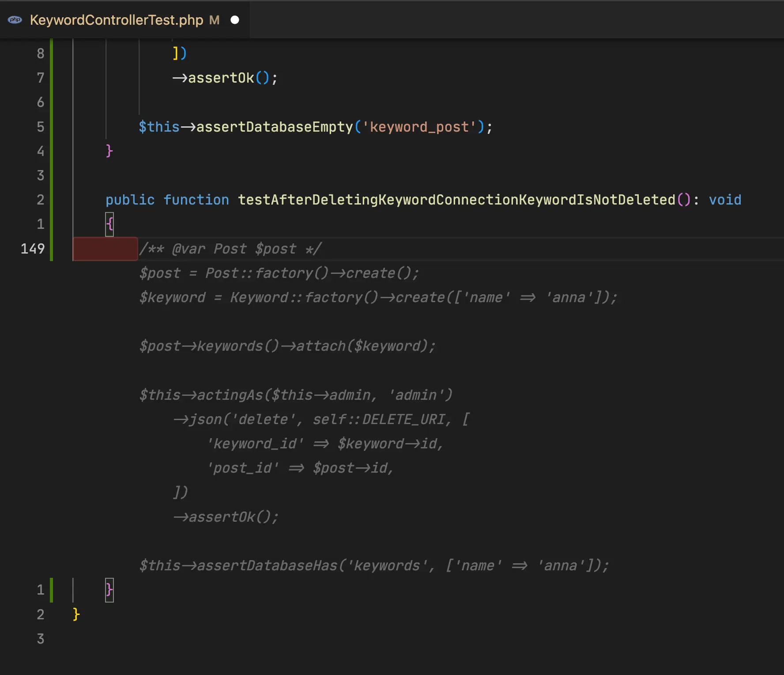Screen dimensions: 784x675
Task: Click the unsaved-changes dot on the tab
Action: pos(235,20)
